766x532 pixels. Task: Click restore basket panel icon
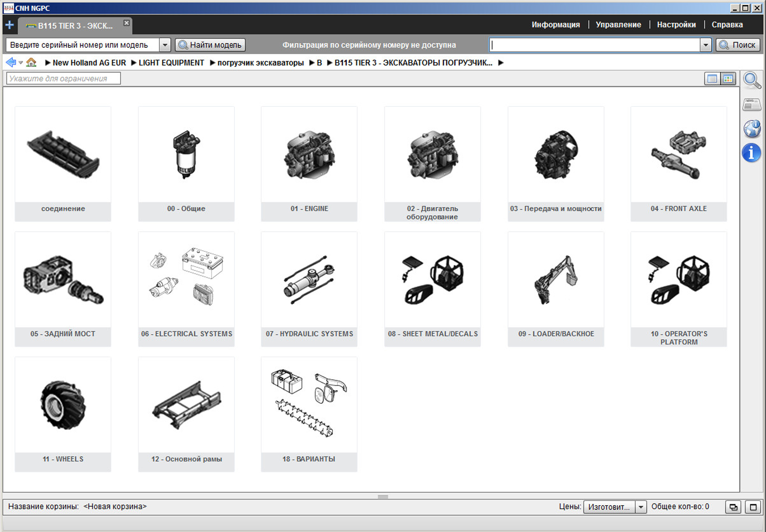coord(733,507)
